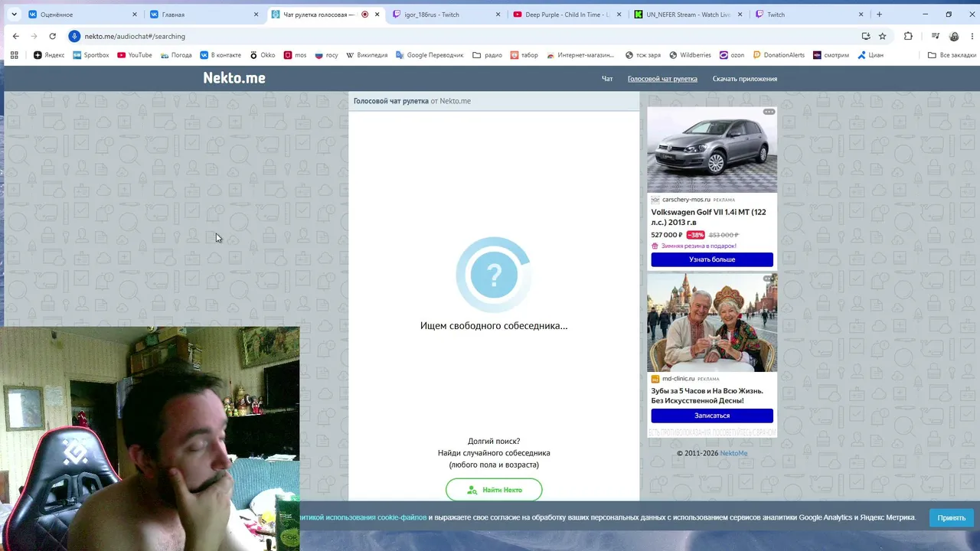
Task: Focus the address bar URL nekto.me/audiochat
Action: [135, 36]
